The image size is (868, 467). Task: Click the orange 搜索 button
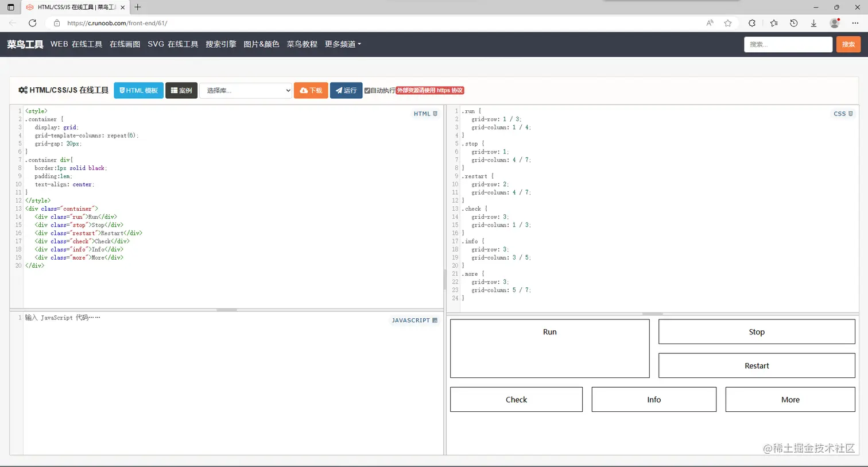[x=848, y=44]
